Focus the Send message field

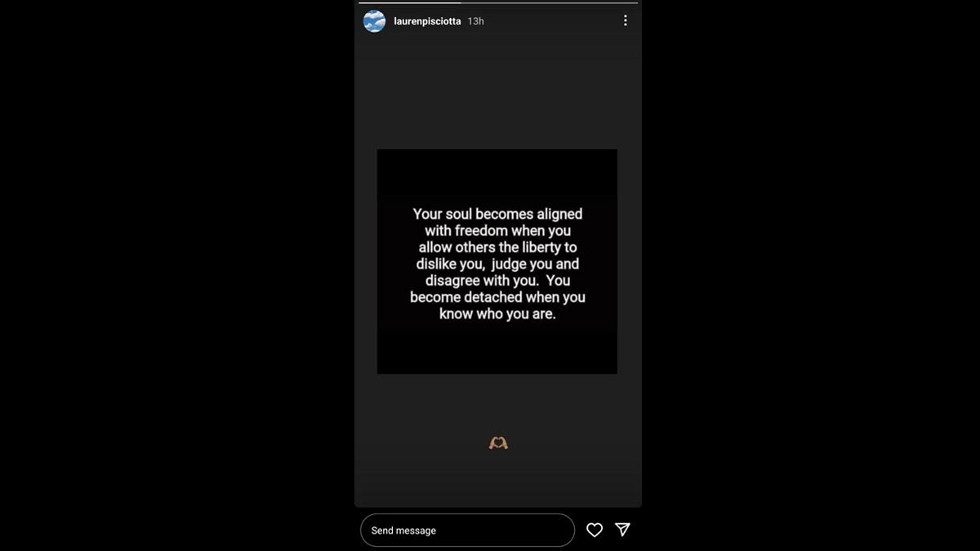(x=467, y=531)
